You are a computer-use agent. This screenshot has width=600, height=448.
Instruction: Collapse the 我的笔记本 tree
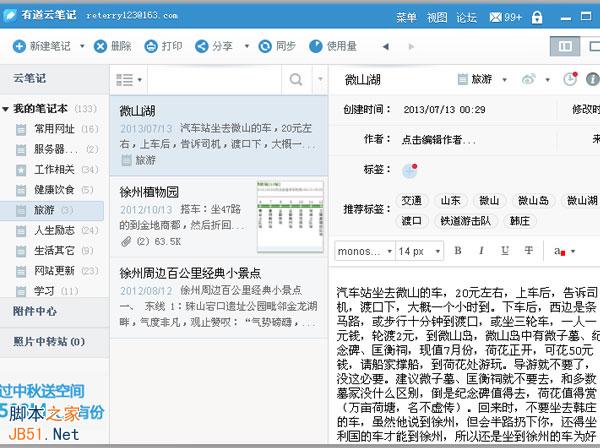coord(6,109)
